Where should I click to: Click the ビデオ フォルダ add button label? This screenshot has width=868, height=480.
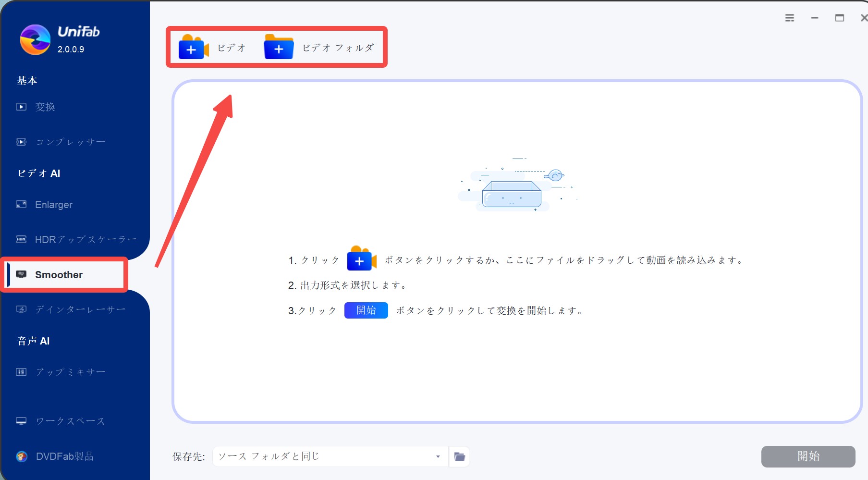338,48
